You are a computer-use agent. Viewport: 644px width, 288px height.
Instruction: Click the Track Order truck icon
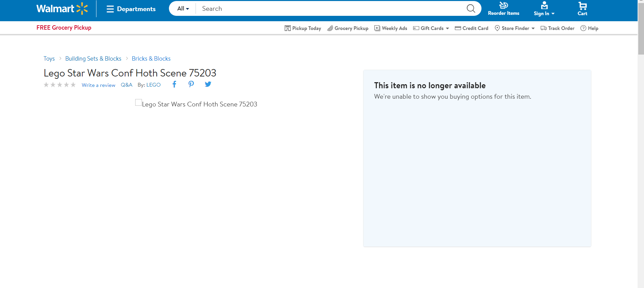click(544, 28)
